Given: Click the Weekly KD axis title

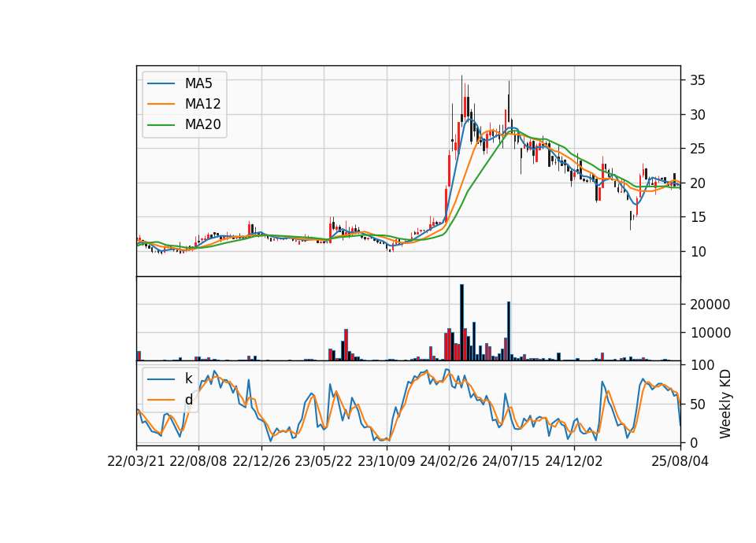Looking at the screenshot, I should click(725, 404).
